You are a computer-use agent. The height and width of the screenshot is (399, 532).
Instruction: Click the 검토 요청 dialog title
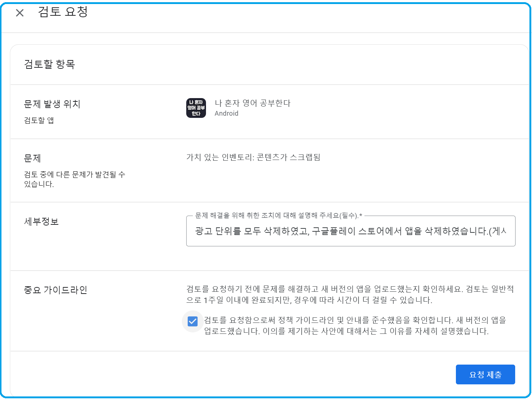[x=63, y=12]
